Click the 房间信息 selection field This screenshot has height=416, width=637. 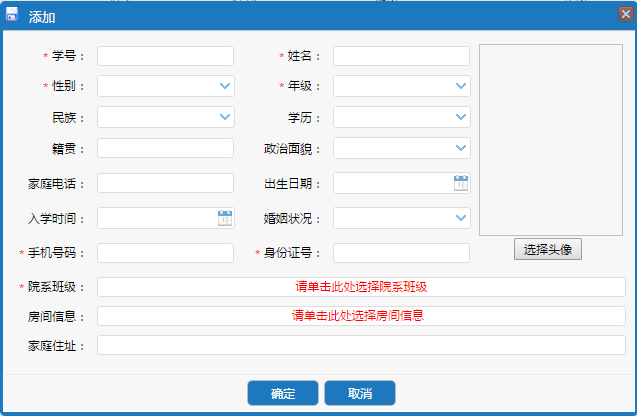(361, 316)
